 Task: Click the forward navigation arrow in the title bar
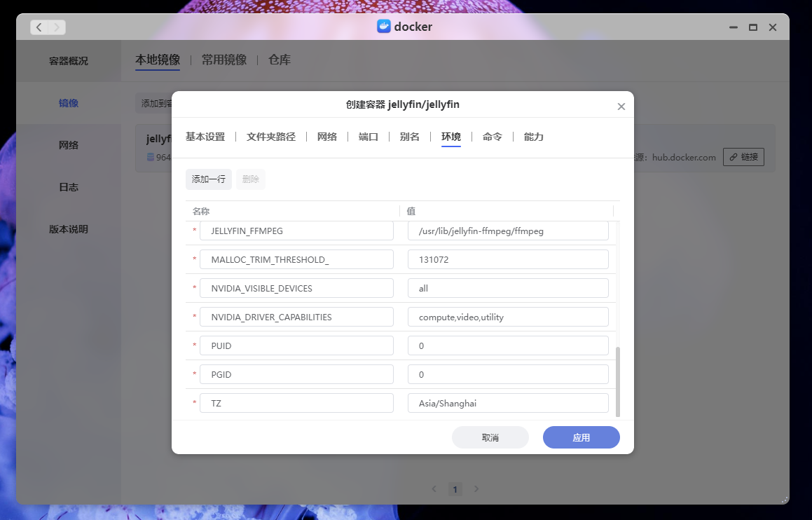click(55, 27)
